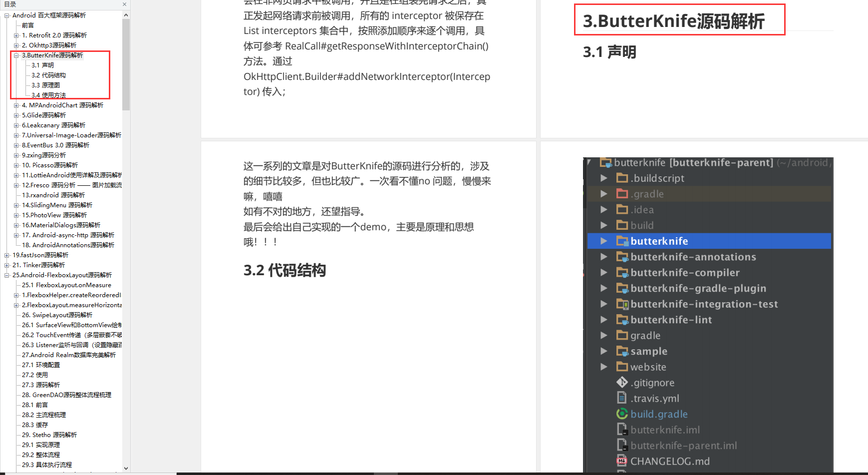Click the 3.ButterKnife源码解析 page heading
This screenshot has width=868, height=475.
point(674,21)
